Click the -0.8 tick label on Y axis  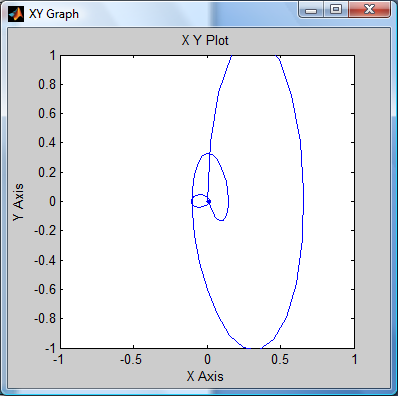pyautogui.click(x=45, y=319)
